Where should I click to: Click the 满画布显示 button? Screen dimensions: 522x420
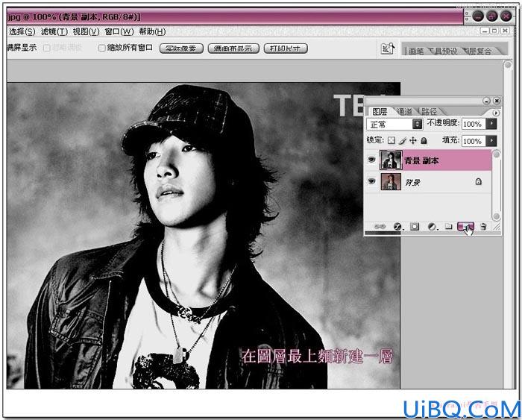click(233, 48)
